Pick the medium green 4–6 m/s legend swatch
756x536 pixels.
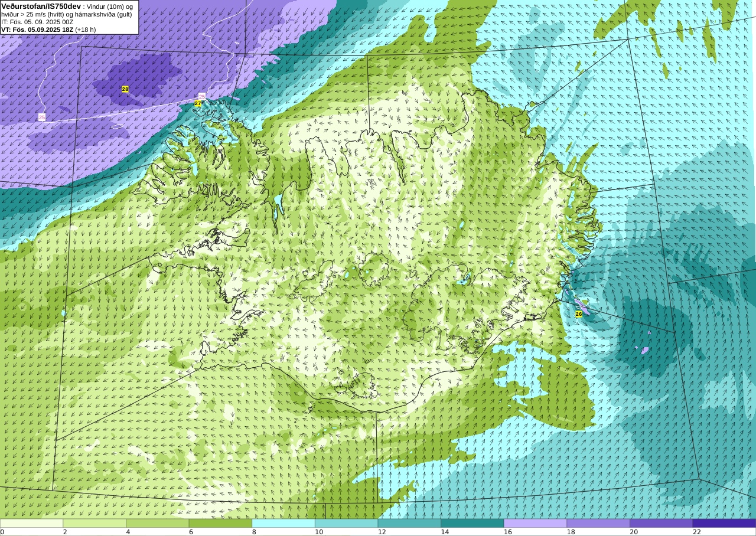click(x=158, y=523)
